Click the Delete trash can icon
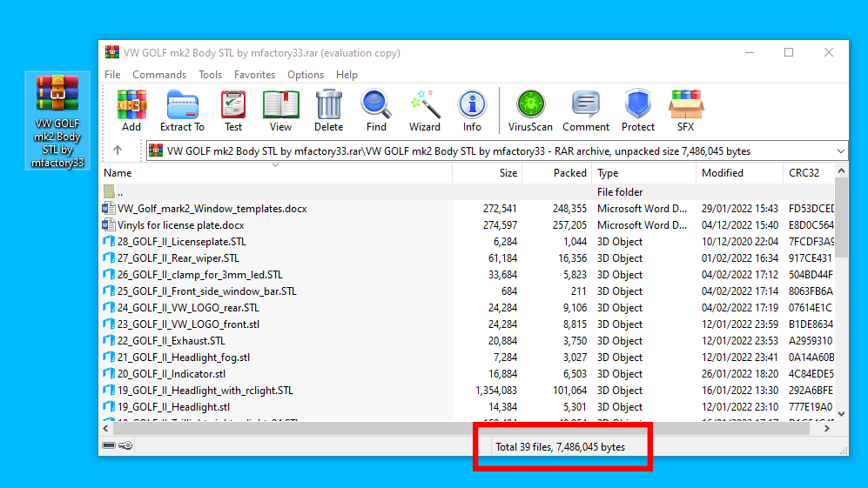This screenshot has width=868, height=488. [x=328, y=110]
